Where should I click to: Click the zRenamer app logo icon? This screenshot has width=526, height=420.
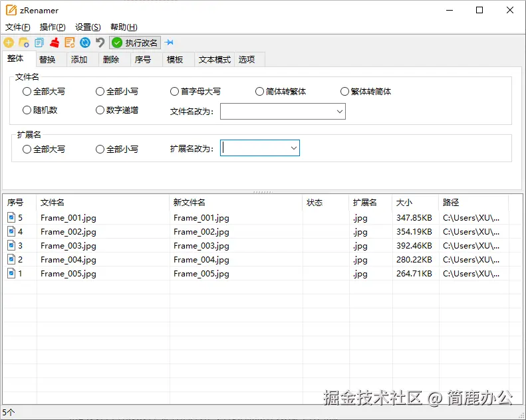11,11
